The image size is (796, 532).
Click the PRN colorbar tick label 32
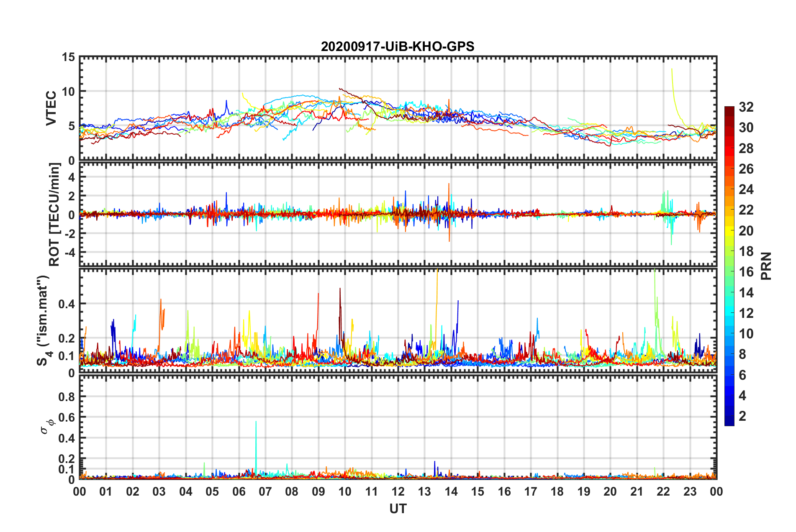pos(746,107)
